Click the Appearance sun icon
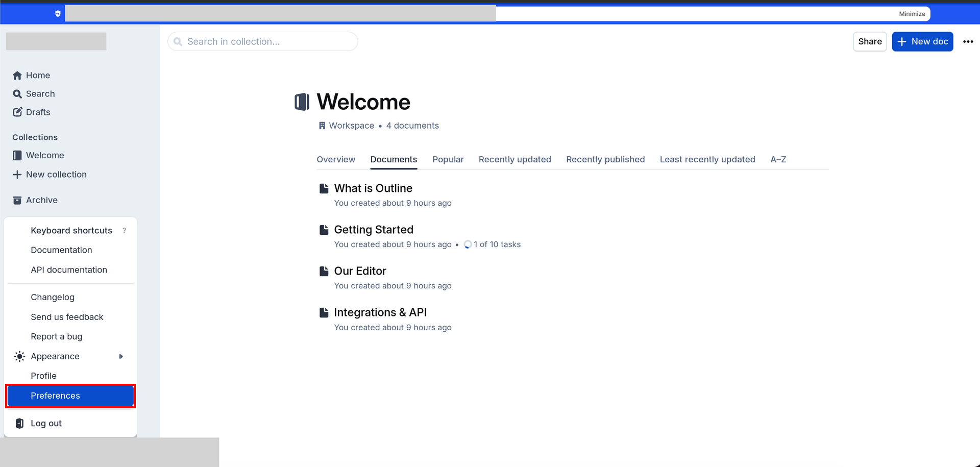 [19, 356]
